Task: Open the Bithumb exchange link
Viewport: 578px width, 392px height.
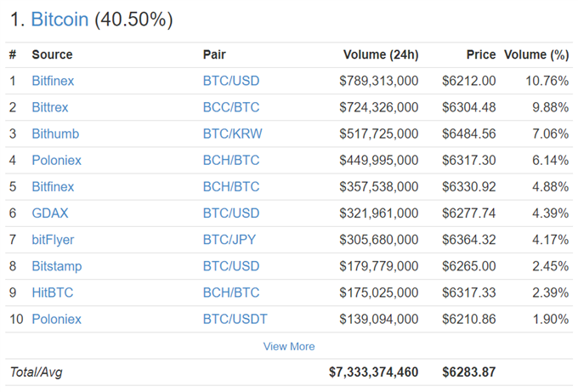Action: point(55,134)
